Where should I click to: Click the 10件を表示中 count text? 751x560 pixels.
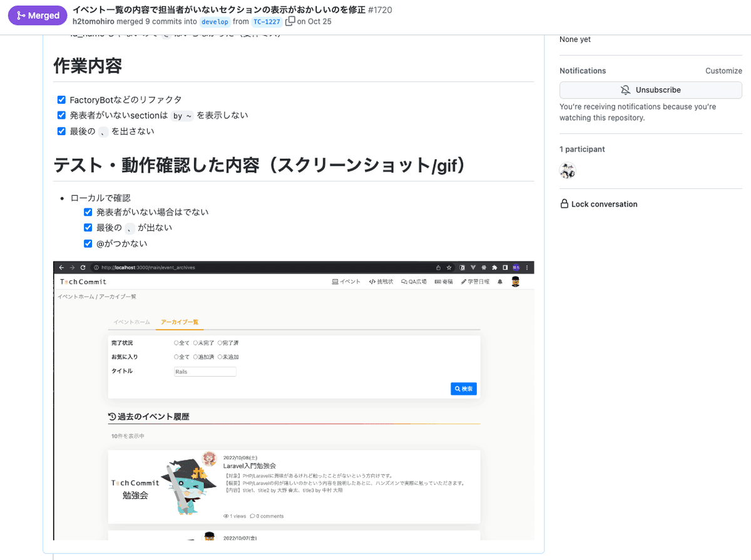point(127,435)
